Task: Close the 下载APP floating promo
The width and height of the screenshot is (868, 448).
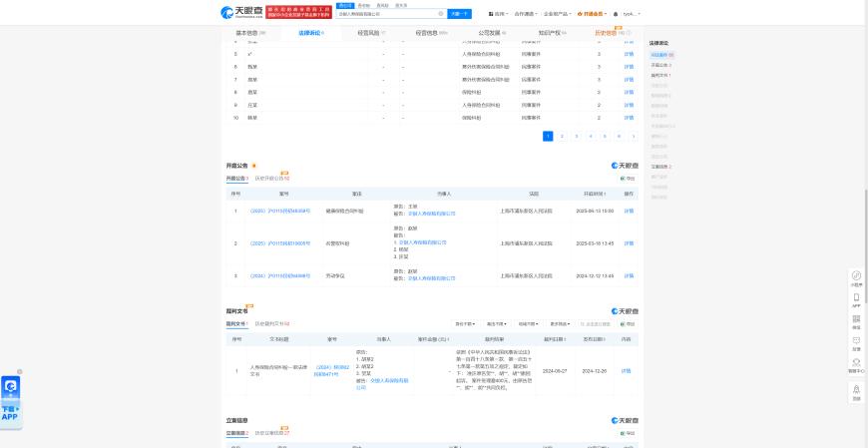Action: [x=20, y=371]
